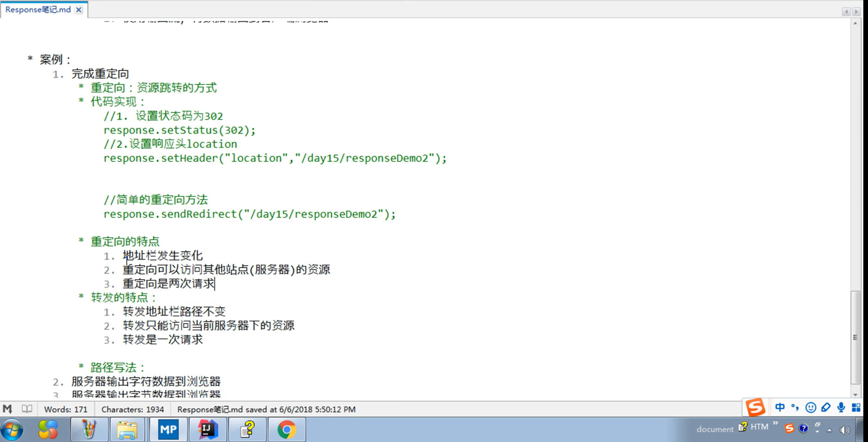Click the Words: 171 counter in status bar

pyautogui.click(x=65, y=409)
